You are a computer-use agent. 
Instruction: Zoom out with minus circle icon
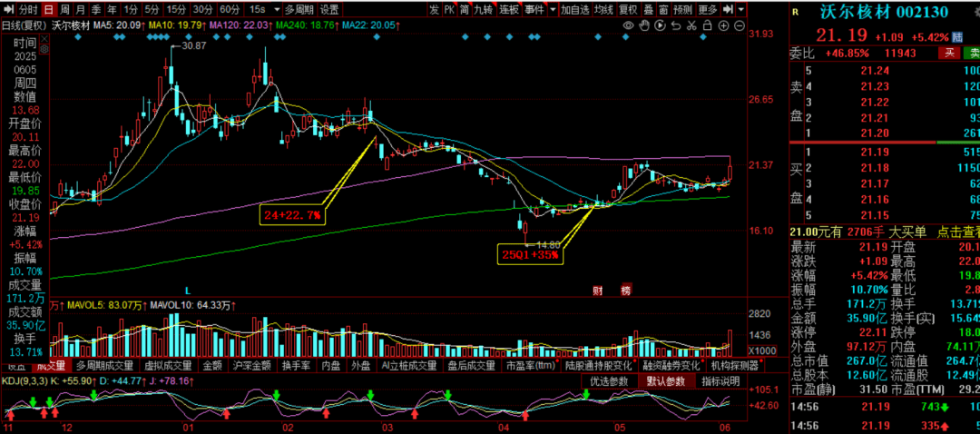(739, 25)
